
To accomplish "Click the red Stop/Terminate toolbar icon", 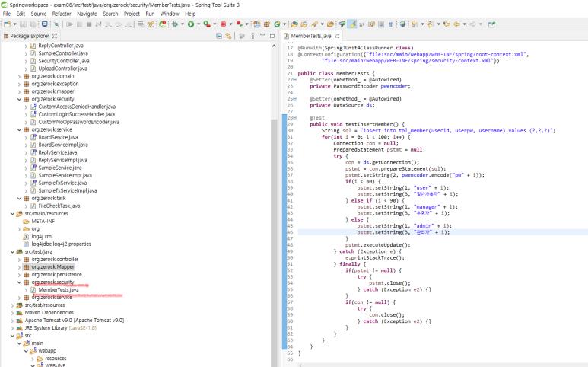I will click(223, 24).
